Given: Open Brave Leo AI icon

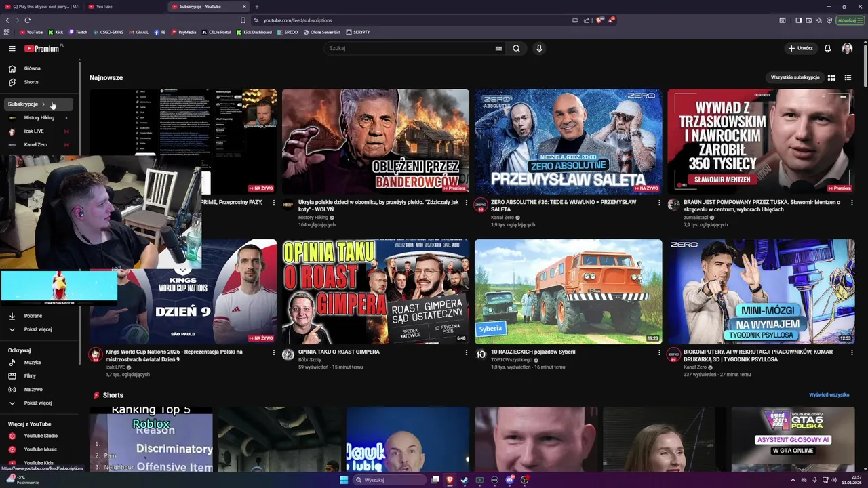Looking at the screenshot, I should click(818, 20).
